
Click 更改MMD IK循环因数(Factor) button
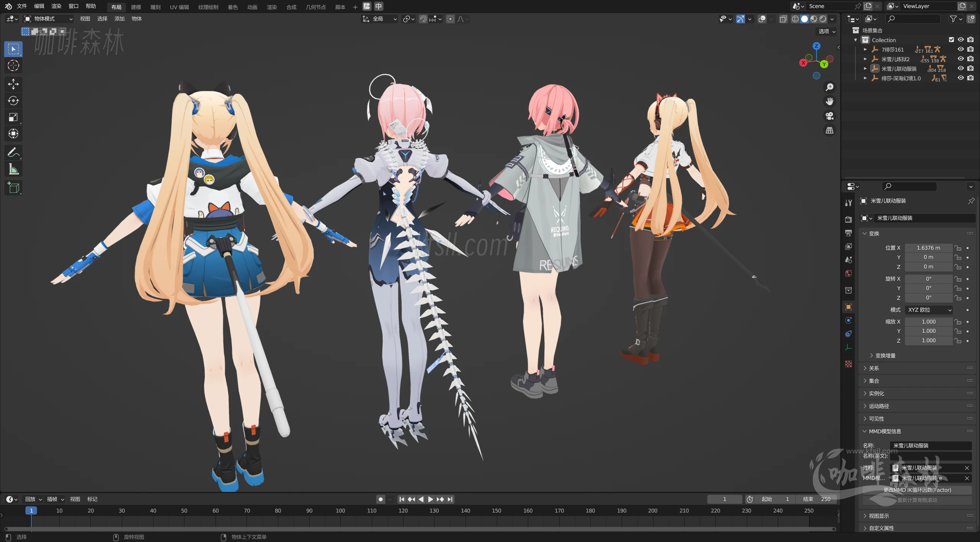917,490
